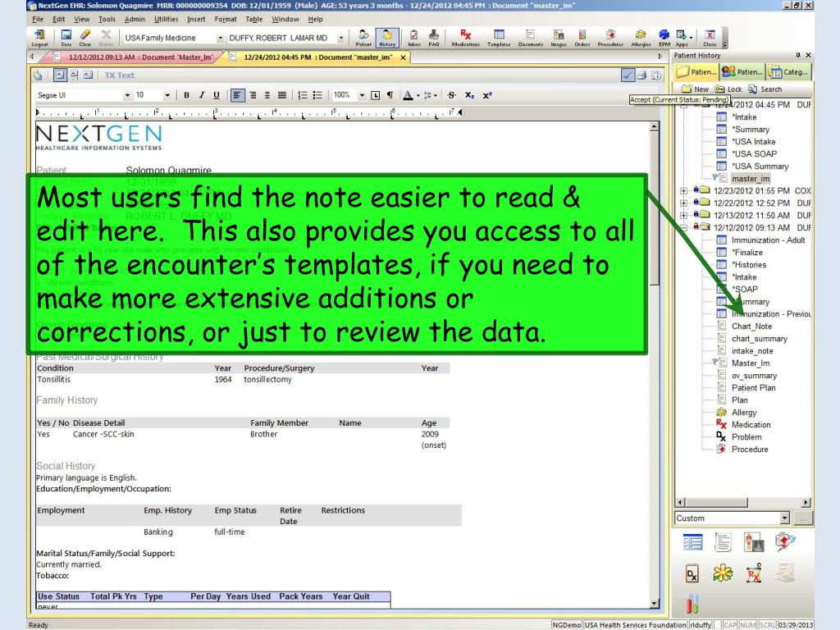The height and width of the screenshot is (630, 840).
Task: Toggle the History toolbar button
Action: coord(387,38)
